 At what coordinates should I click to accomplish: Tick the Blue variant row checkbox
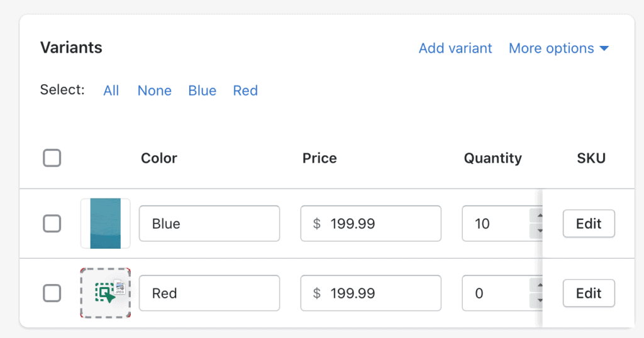pos(52,224)
